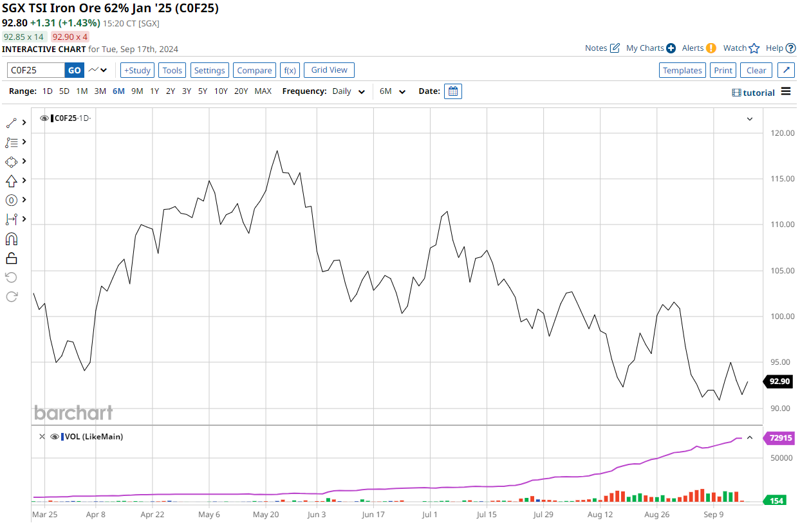The width and height of the screenshot is (800, 532).
Task: Click the My Charts plus icon
Action: pos(671,48)
